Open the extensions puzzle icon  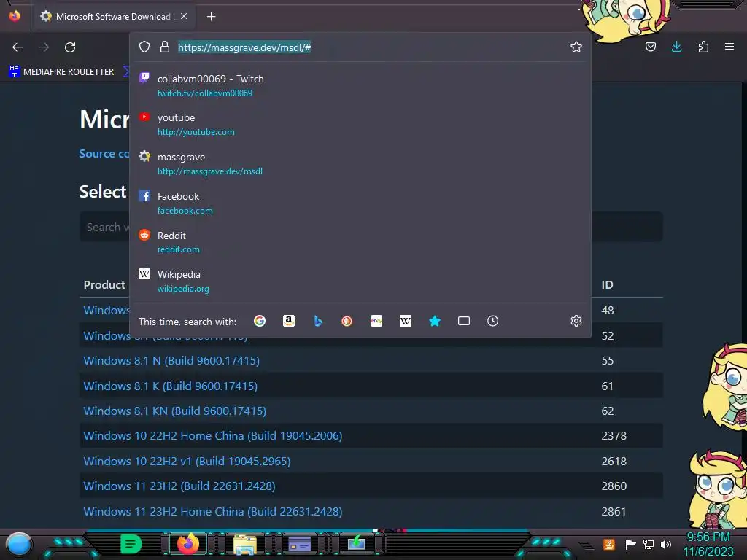click(703, 47)
